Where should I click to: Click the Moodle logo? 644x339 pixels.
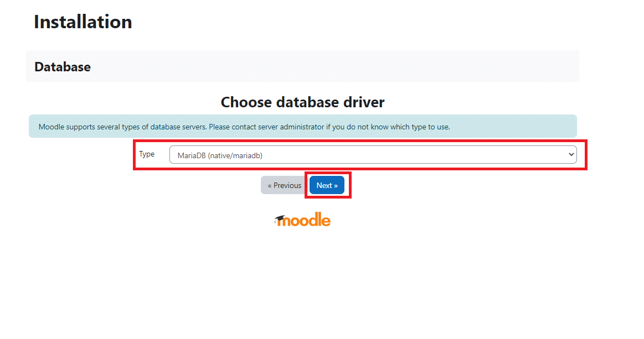click(303, 220)
